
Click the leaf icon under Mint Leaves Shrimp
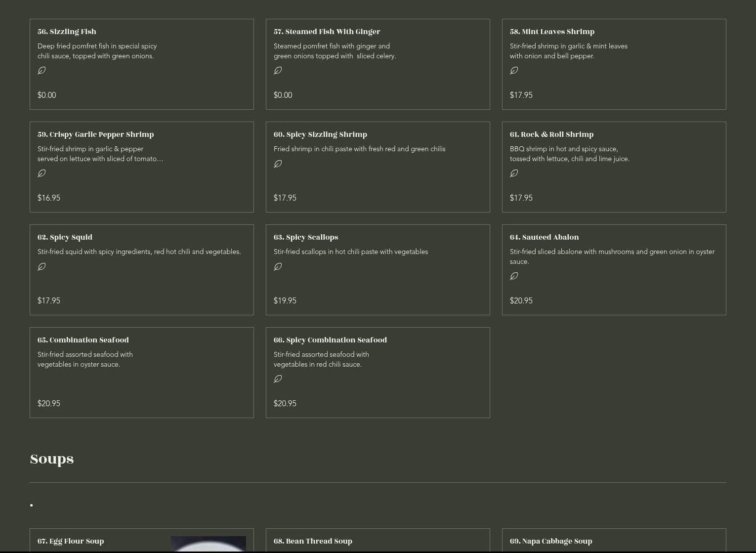coord(514,71)
